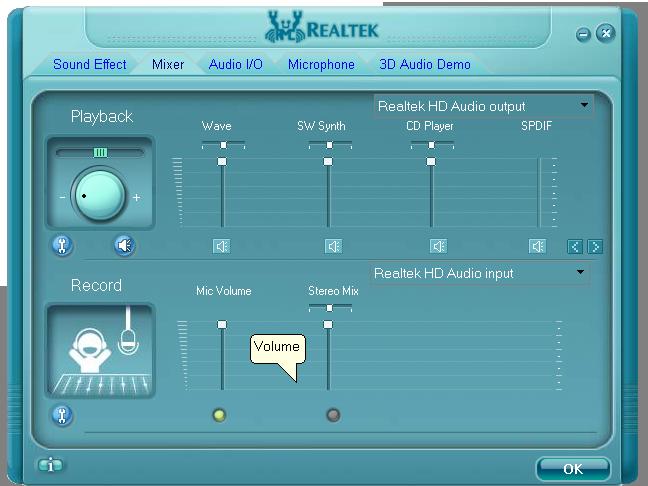This screenshot has width=648, height=486.
Task: Select the Mixer tab
Action: tap(168, 64)
